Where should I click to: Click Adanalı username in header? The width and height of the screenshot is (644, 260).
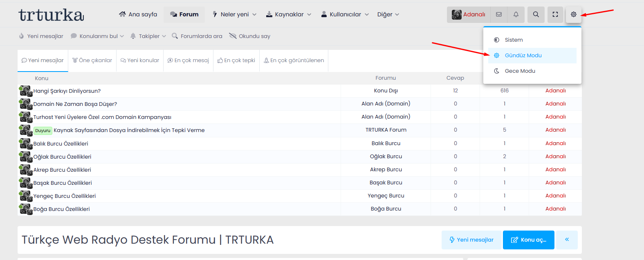474,14
